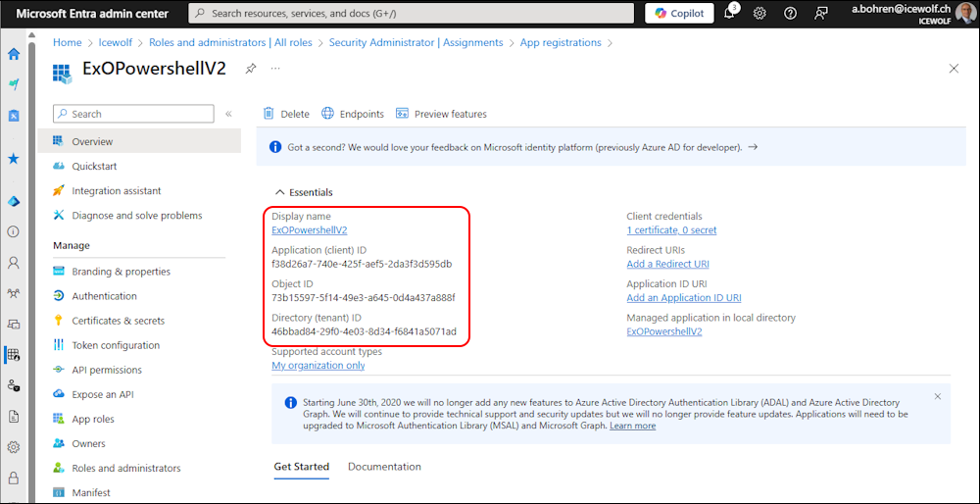Click Add an Application ID URI
Viewport: 980px width, 504px height.
pos(684,298)
